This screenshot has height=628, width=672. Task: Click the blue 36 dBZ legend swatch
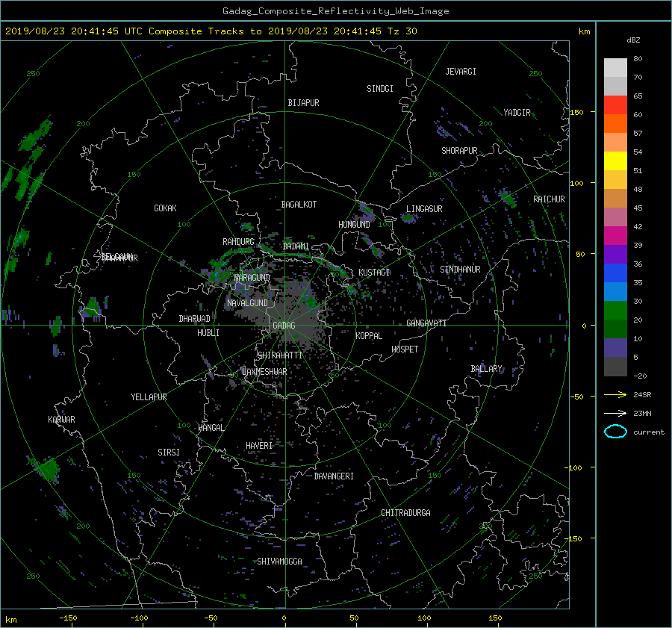click(x=615, y=273)
